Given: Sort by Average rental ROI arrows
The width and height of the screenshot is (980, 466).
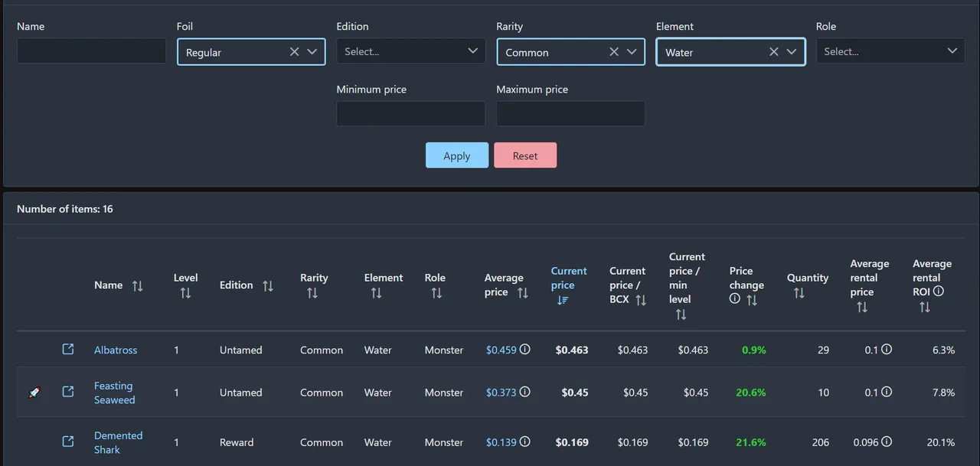Looking at the screenshot, I should 925,307.
